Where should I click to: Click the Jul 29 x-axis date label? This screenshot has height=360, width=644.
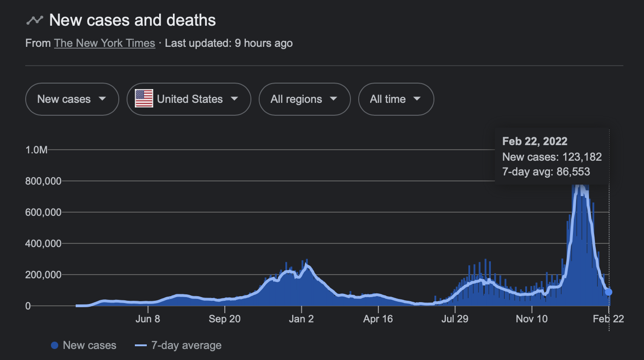point(455,319)
